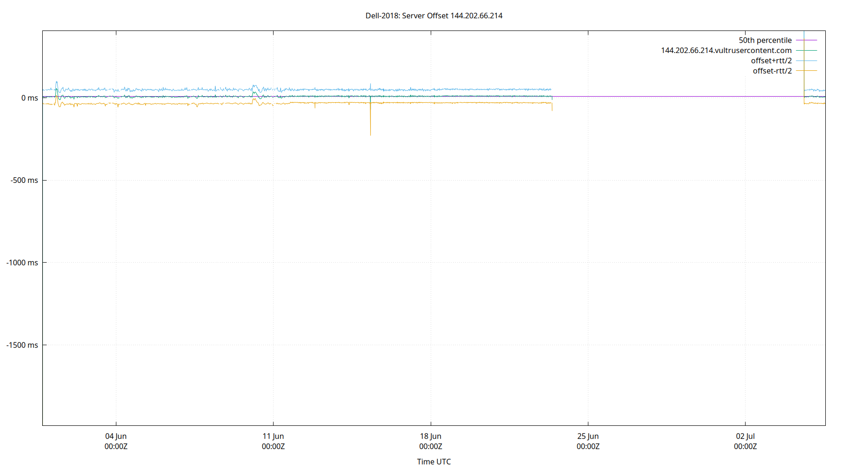Click the '11 Jun 00:00Z' x-axis label

pos(273,441)
